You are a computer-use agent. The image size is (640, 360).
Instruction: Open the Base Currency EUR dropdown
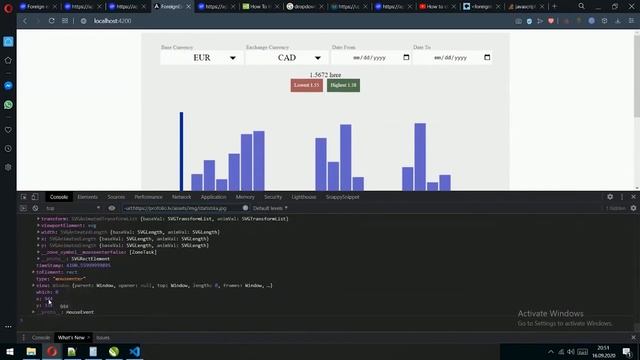coord(202,58)
